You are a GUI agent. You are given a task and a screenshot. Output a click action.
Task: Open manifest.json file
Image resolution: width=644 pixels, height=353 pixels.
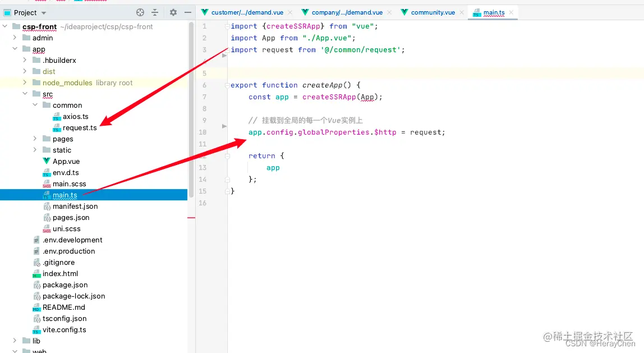(75, 207)
